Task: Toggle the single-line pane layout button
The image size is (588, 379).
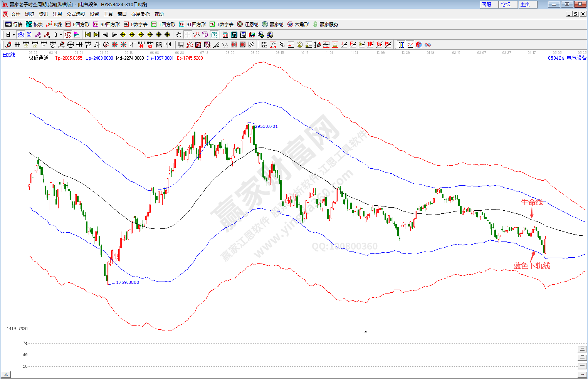Action: (582, 366)
